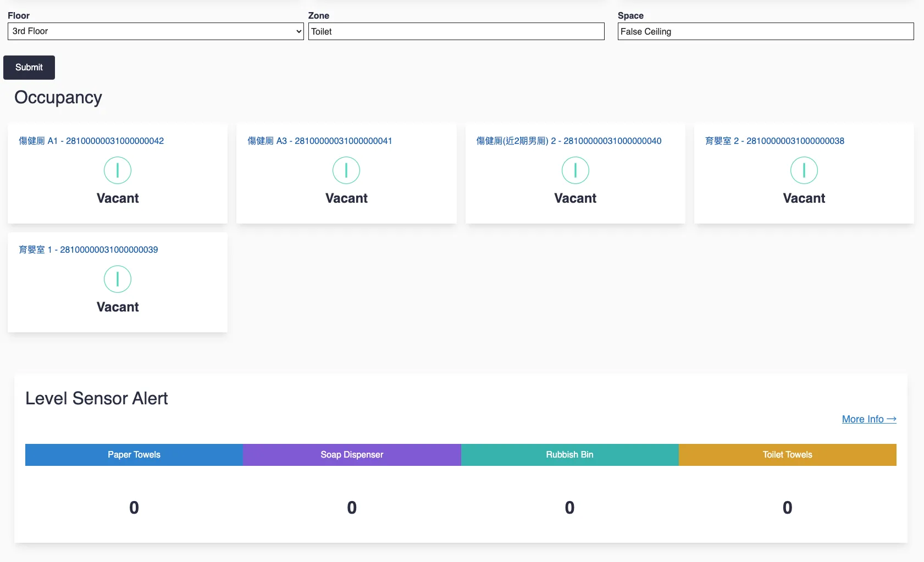Click Vacant label on 傷健厠 A1 card

tap(118, 198)
